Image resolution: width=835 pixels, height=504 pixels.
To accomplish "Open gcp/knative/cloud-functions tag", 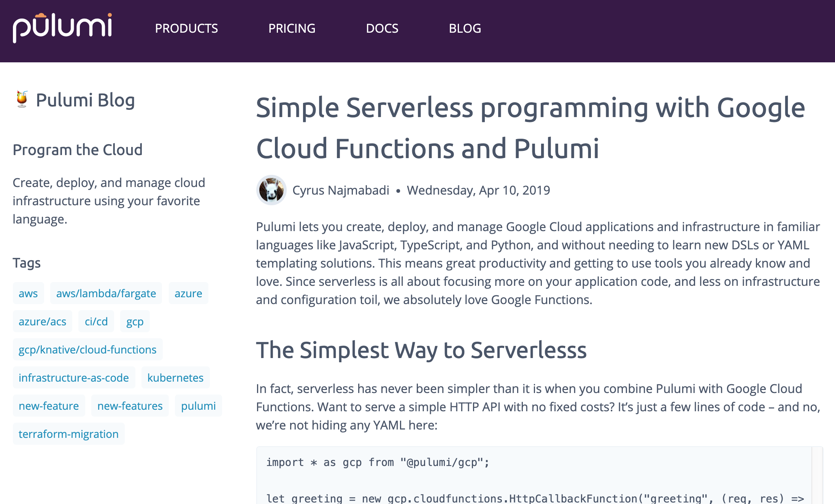I will 87,350.
